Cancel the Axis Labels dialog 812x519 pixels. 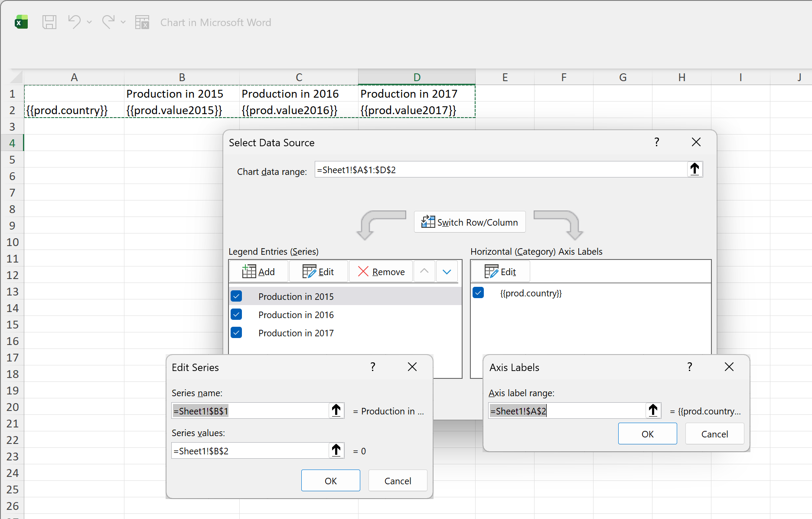pyautogui.click(x=714, y=434)
